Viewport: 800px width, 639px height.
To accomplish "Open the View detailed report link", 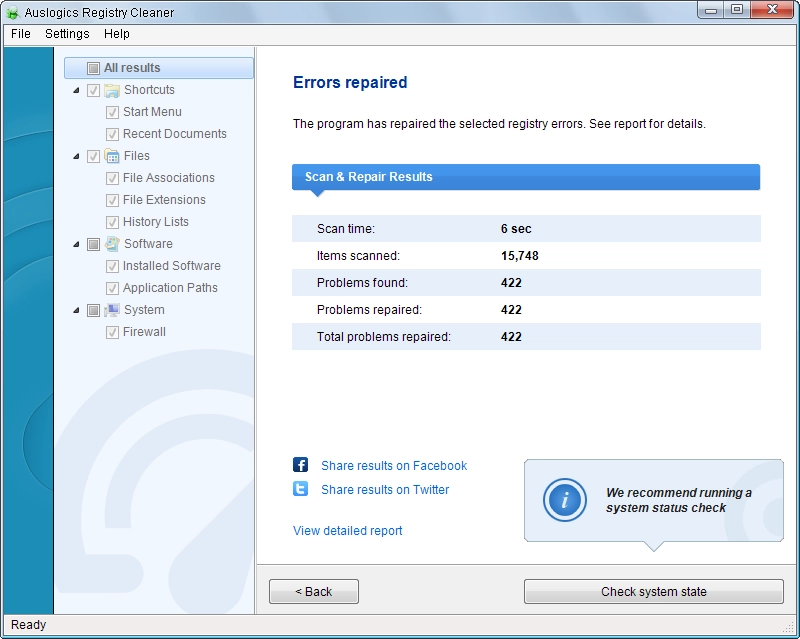I will point(347,531).
